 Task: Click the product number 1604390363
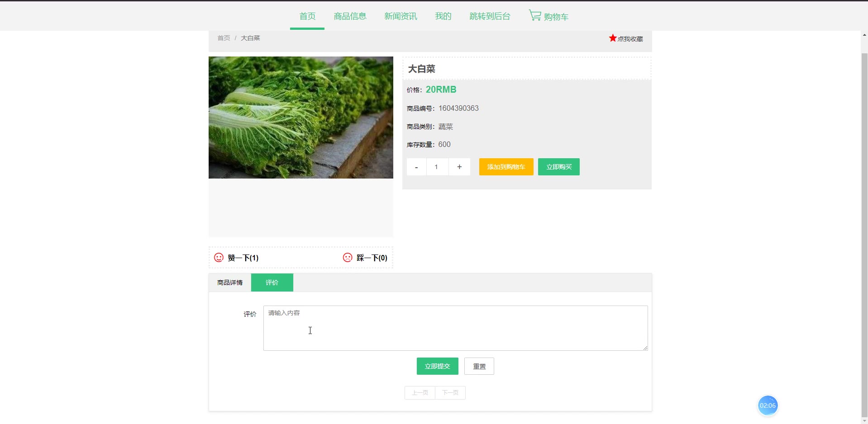click(458, 108)
